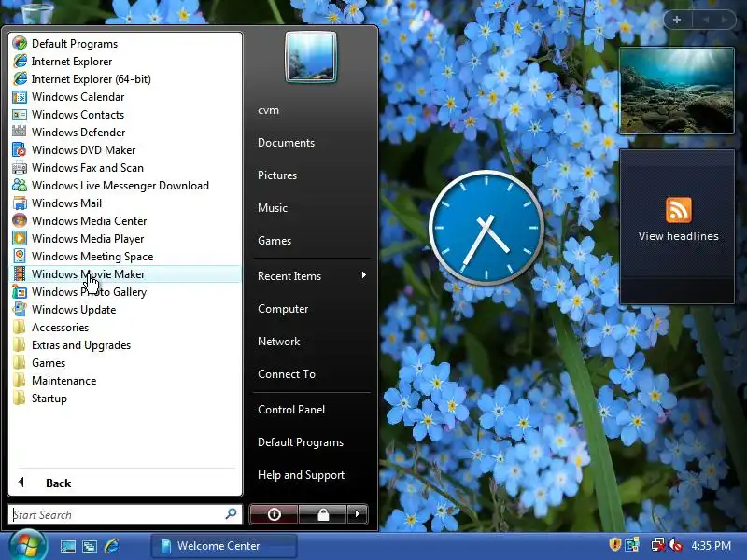Viewport: 747px width, 560px height.
Task: Click the user account picture
Action: pos(311,57)
